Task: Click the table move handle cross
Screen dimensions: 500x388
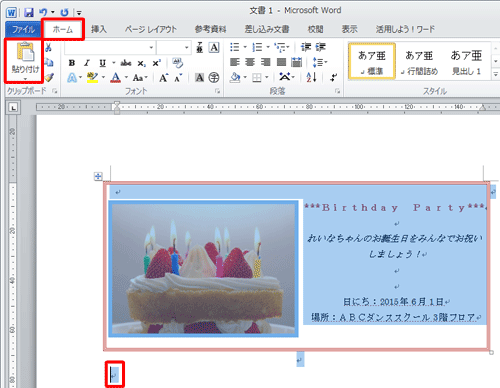Action: [98, 176]
